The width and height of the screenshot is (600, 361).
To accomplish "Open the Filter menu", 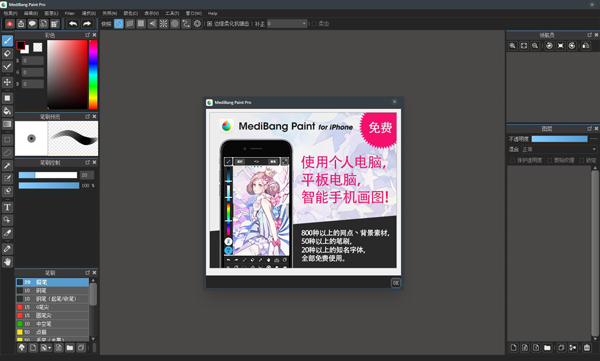I will click(69, 13).
